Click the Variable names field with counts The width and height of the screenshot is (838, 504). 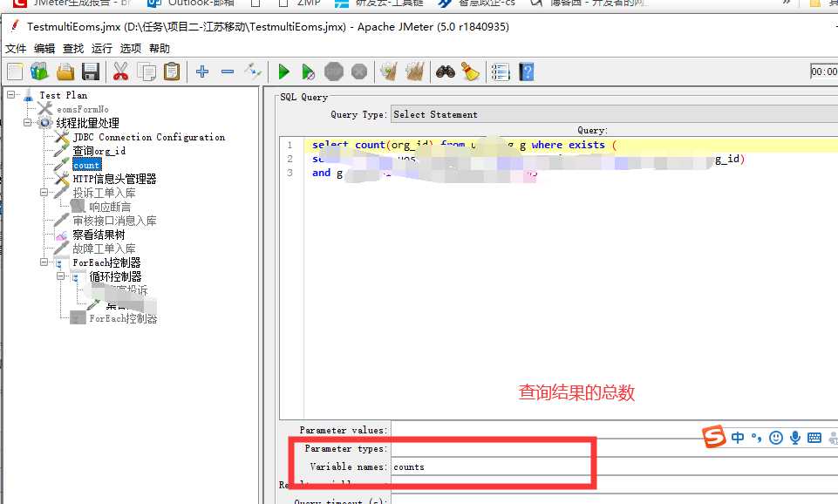(615, 467)
